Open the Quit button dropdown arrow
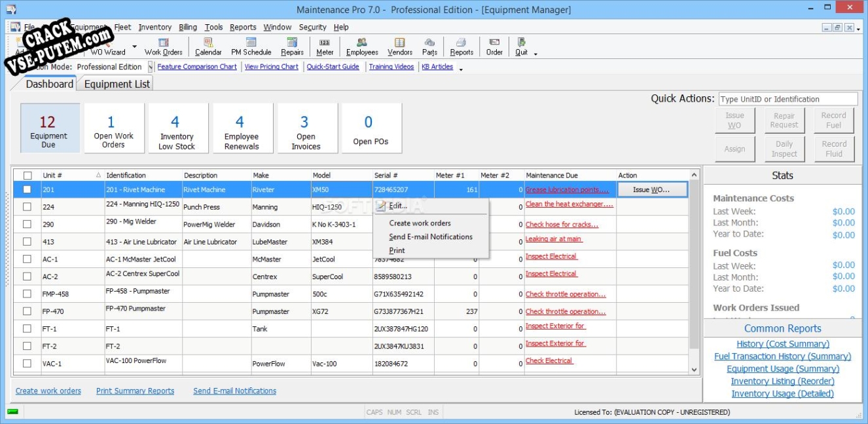 pyautogui.click(x=535, y=54)
